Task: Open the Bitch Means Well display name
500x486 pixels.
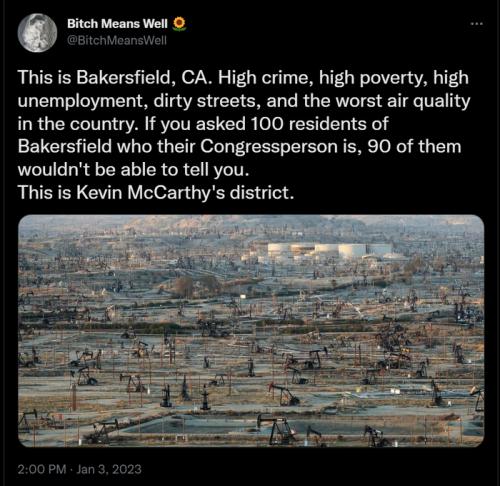Action: (x=117, y=24)
